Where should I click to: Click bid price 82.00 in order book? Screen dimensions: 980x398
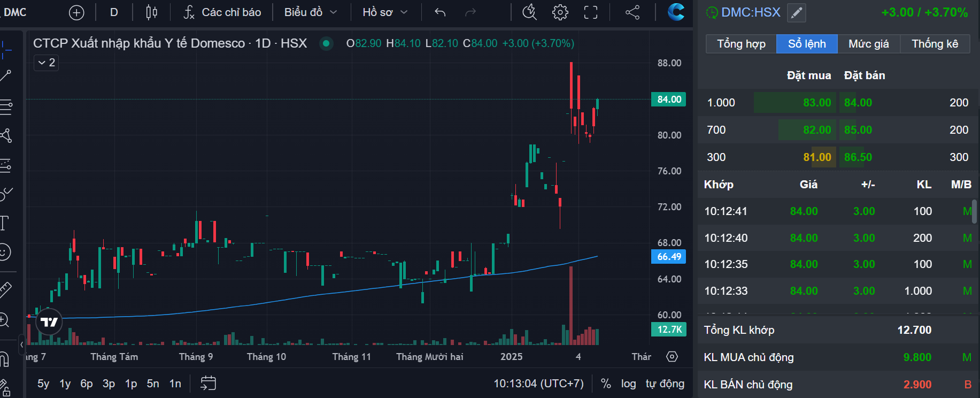(817, 130)
